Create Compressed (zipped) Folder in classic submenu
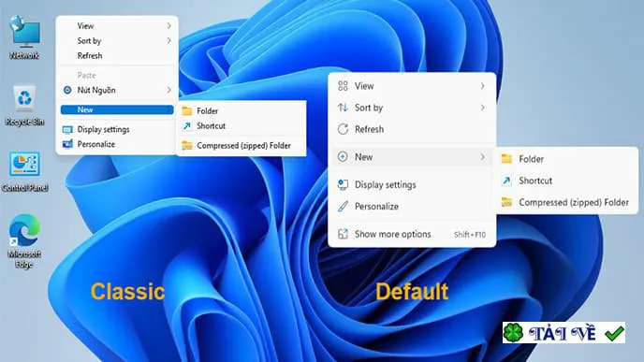The height and width of the screenshot is (362, 644). click(x=241, y=145)
